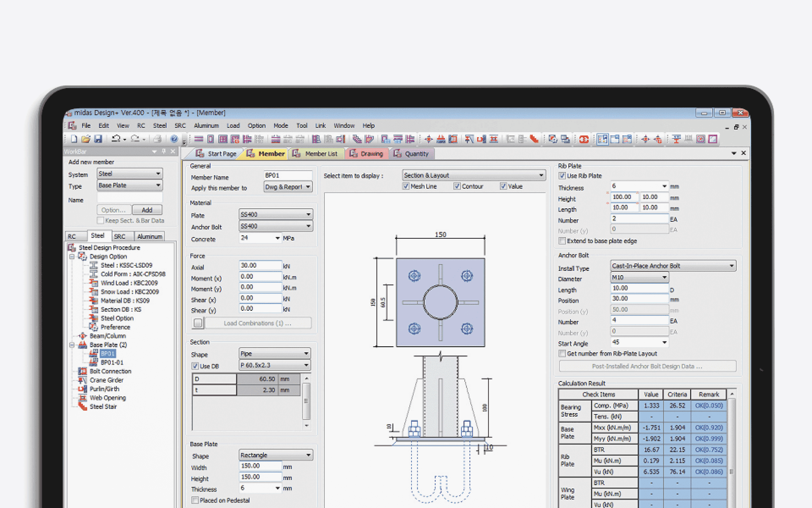
Task: Click the highlighted window layout toolbar icon
Action: point(602,139)
